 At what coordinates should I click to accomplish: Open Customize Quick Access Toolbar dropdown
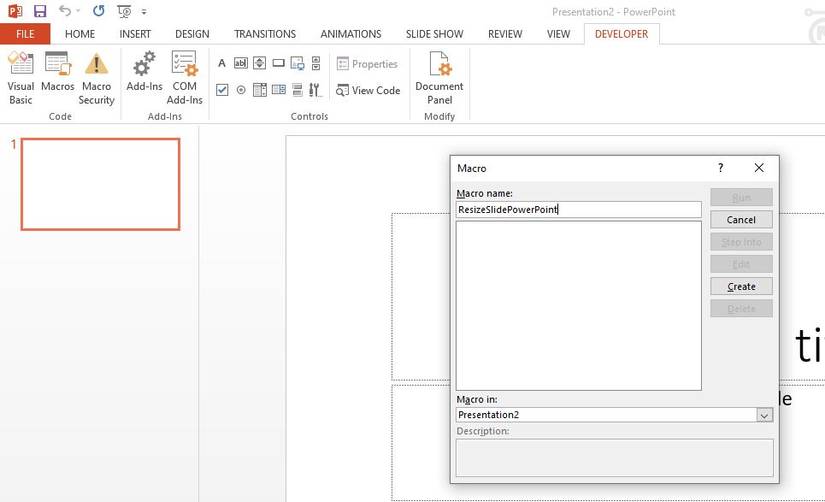click(144, 12)
